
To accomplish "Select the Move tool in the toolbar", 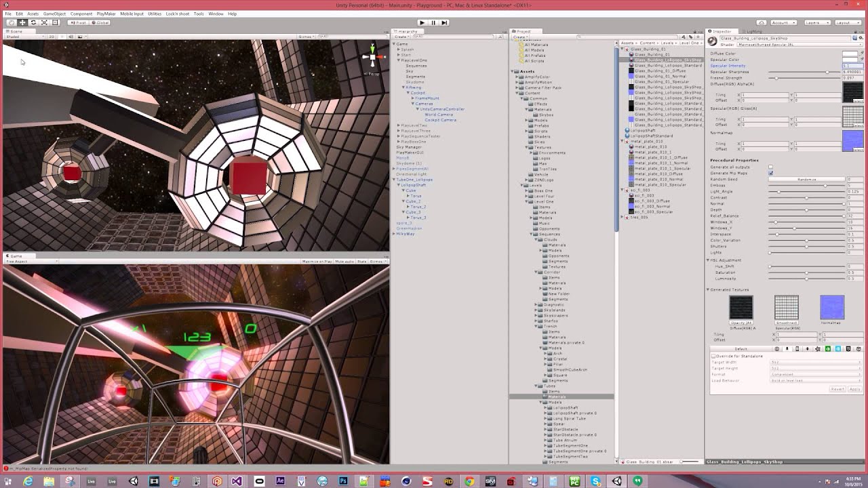I will pyautogui.click(x=23, y=22).
